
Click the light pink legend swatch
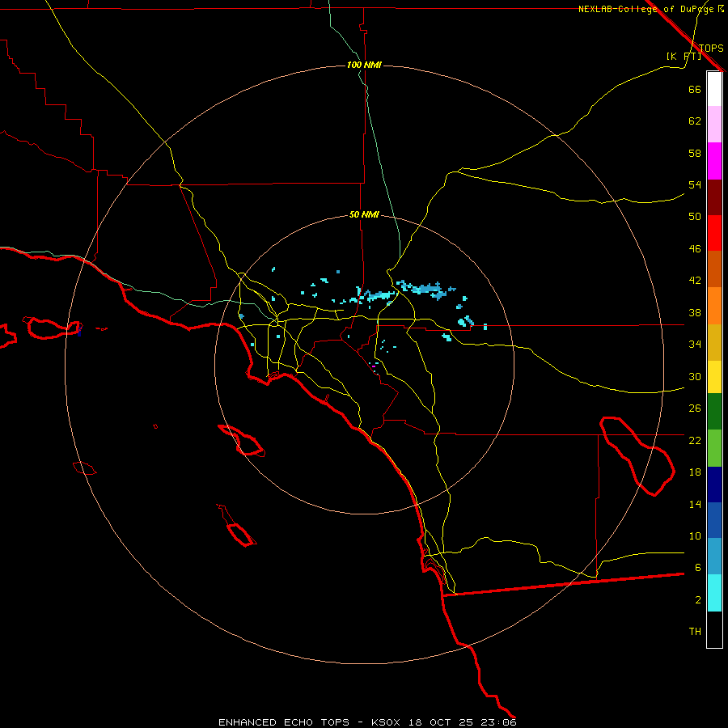point(714,125)
